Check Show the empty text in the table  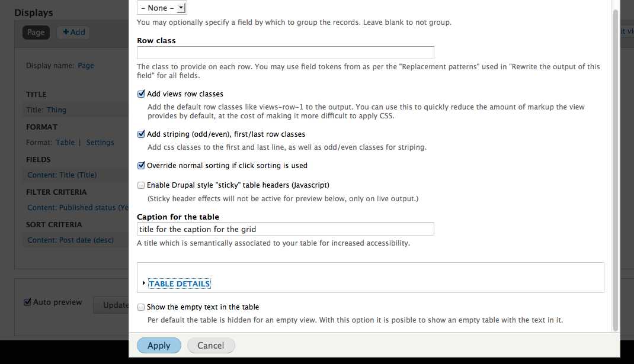pyautogui.click(x=141, y=307)
